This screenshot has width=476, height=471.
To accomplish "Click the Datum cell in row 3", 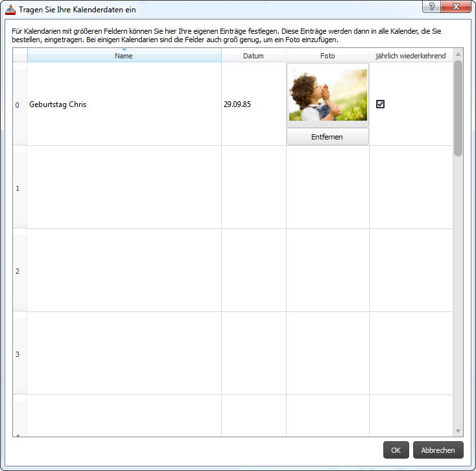I will [254, 354].
